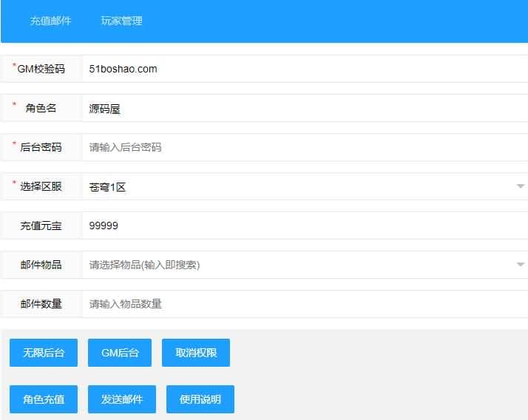Send mail with the 发送邮件 button
Image resolution: width=528 pixels, height=420 pixels.
click(x=122, y=399)
